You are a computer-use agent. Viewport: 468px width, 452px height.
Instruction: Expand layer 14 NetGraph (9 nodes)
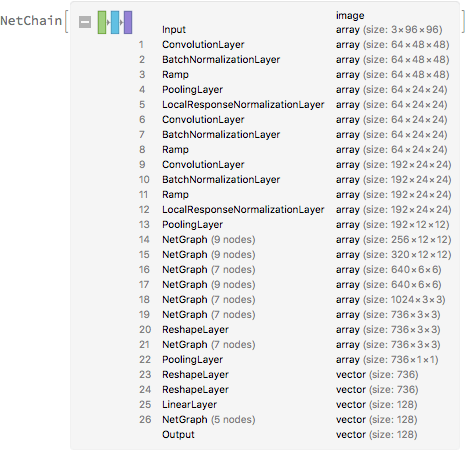[209, 240]
